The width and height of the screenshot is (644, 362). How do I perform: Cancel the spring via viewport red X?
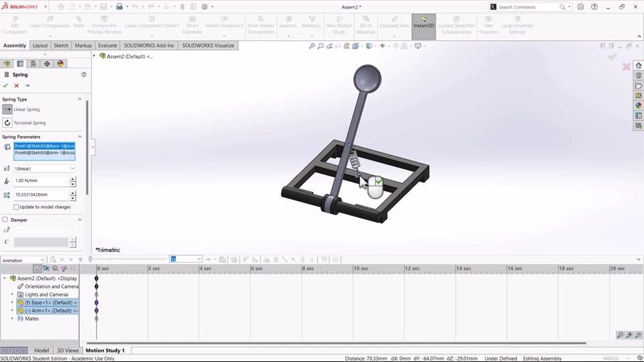[x=627, y=66]
